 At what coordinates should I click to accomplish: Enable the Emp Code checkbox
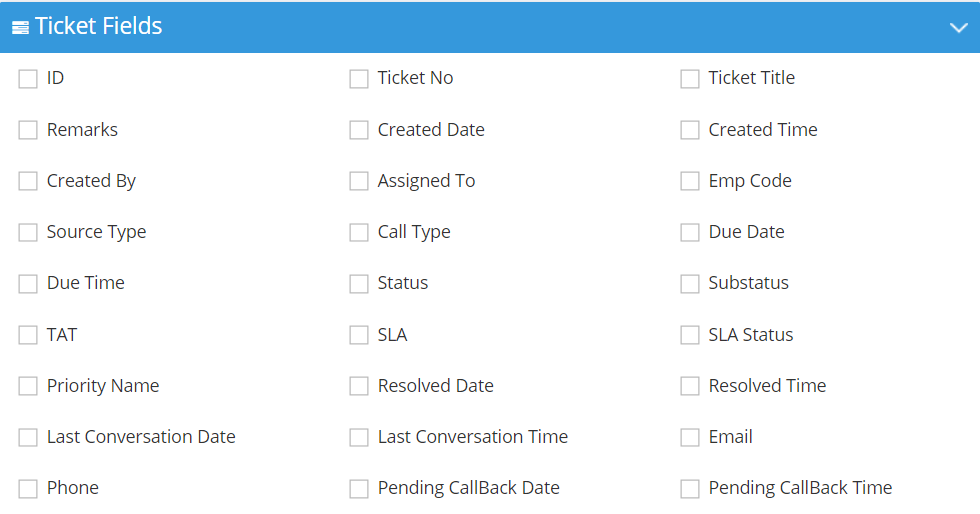pyautogui.click(x=689, y=181)
